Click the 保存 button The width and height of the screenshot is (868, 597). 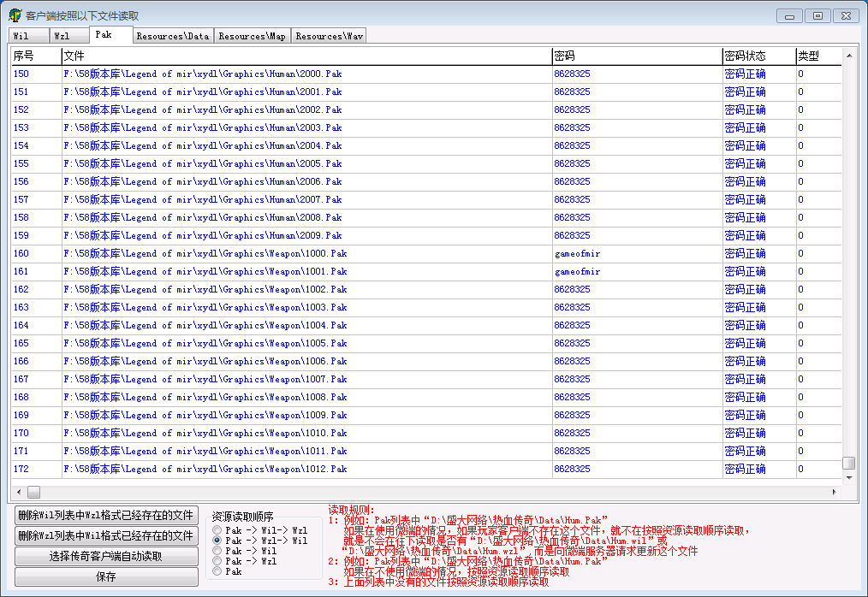[x=106, y=576]
